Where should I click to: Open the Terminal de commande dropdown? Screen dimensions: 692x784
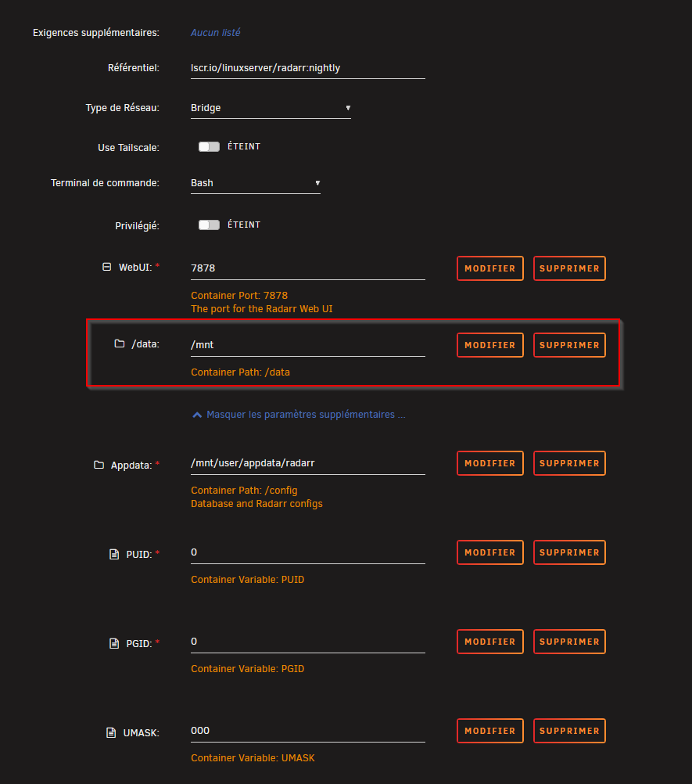pyautogui.click(x=256, y=183)
